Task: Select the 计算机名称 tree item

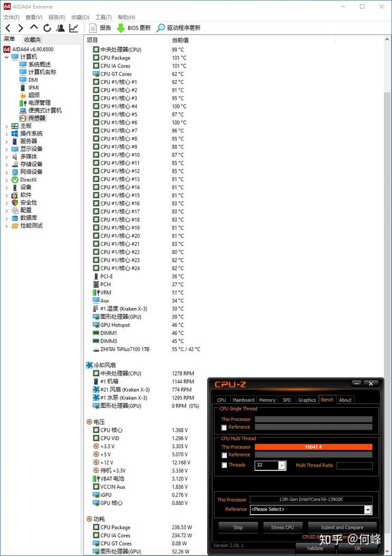Action: click(38, 72)
